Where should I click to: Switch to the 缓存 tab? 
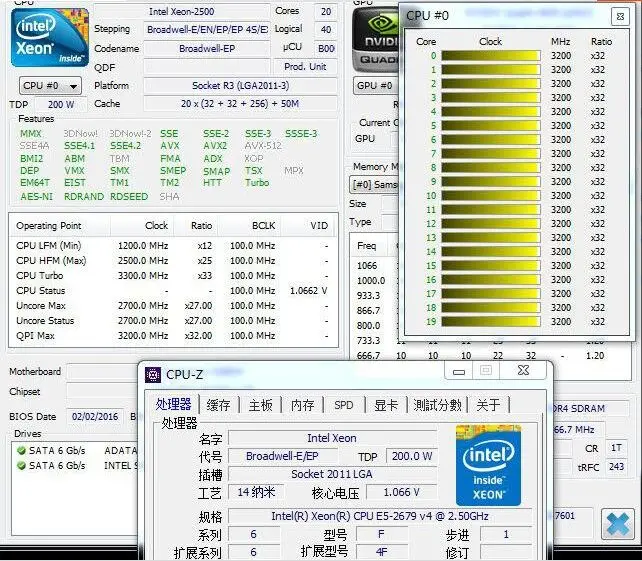coord(219,405)
